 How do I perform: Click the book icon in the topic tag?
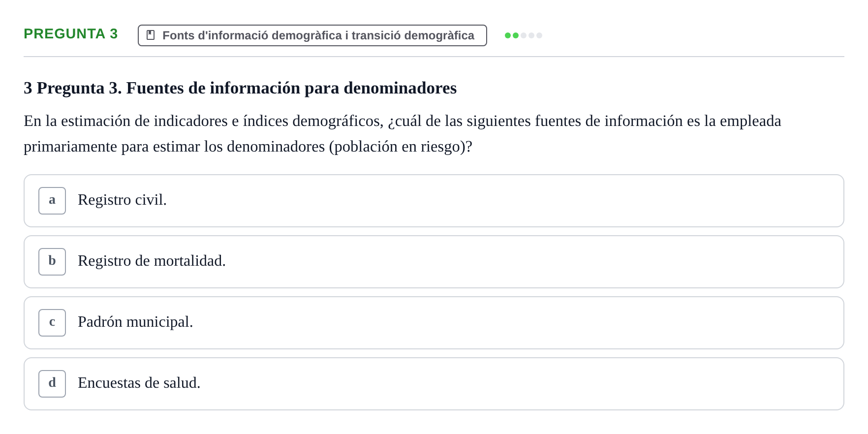coord(151,35)
